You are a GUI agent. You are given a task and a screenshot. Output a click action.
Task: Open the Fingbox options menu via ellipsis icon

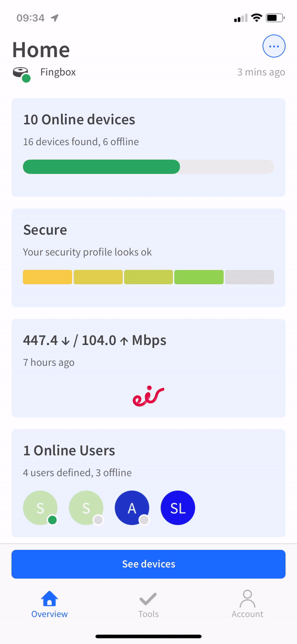pyautogui.click(x=274, y=46)
